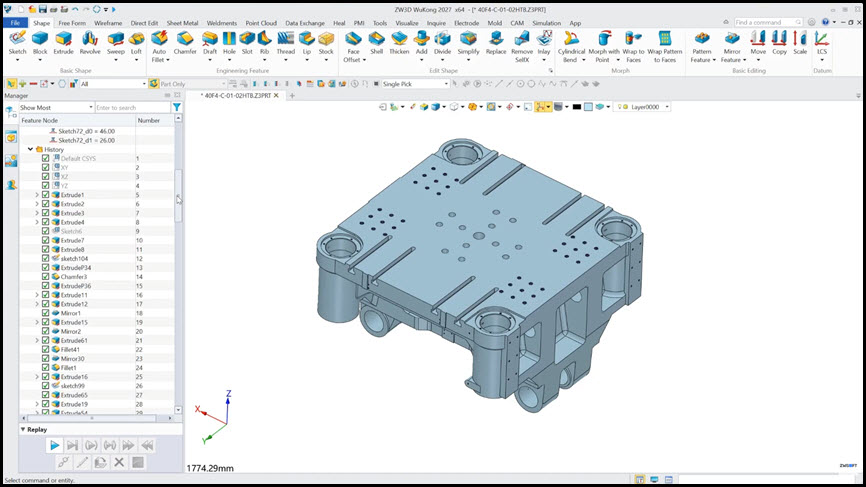Select the Move tool
866x487 pixels.
click(758, 43)
